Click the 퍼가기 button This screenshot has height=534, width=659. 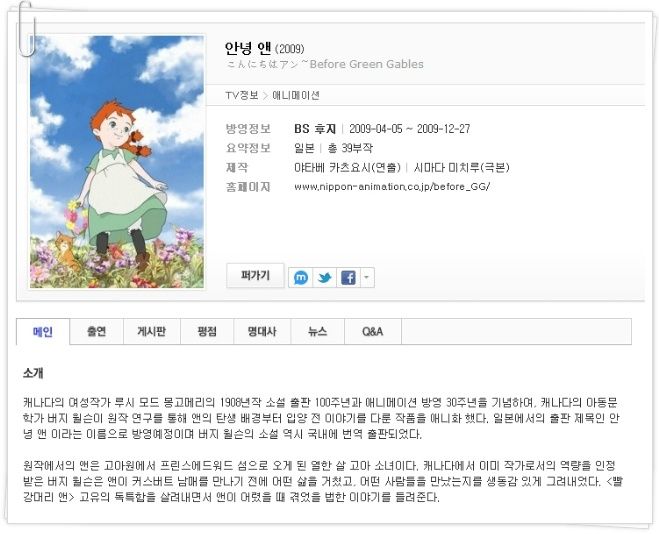[x=255, y=276]
